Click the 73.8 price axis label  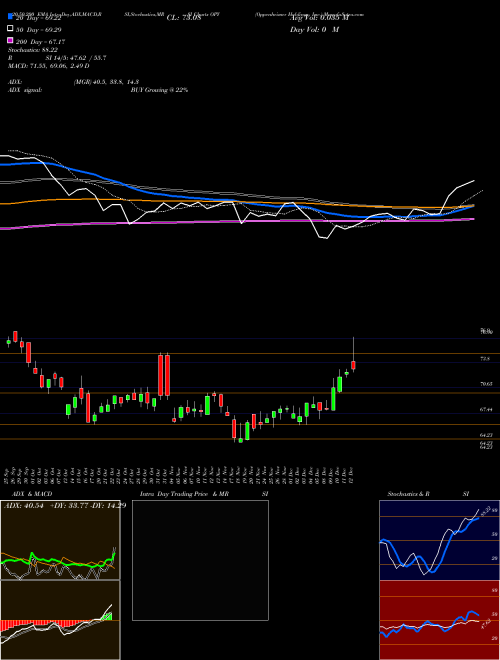coord(485,359)
